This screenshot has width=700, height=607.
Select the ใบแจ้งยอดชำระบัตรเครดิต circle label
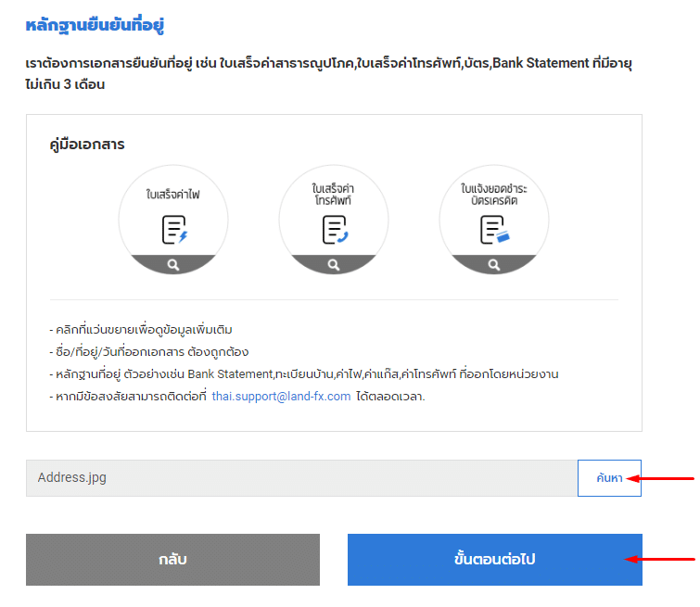click(x=494, y=195)
